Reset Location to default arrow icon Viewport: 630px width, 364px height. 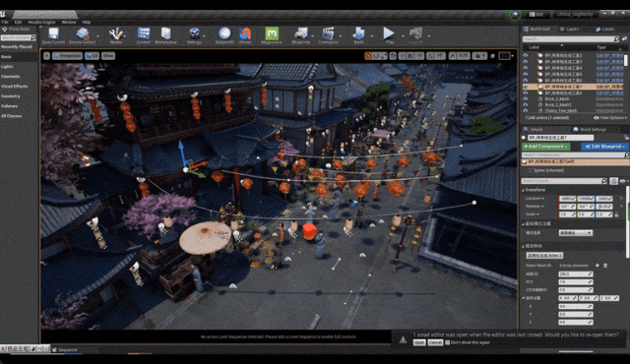(621, 199)
